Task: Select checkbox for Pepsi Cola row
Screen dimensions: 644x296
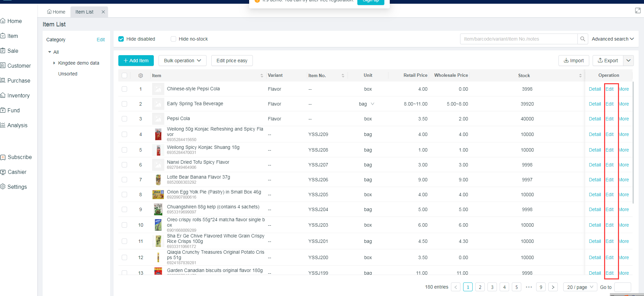Action: (124, 119)
